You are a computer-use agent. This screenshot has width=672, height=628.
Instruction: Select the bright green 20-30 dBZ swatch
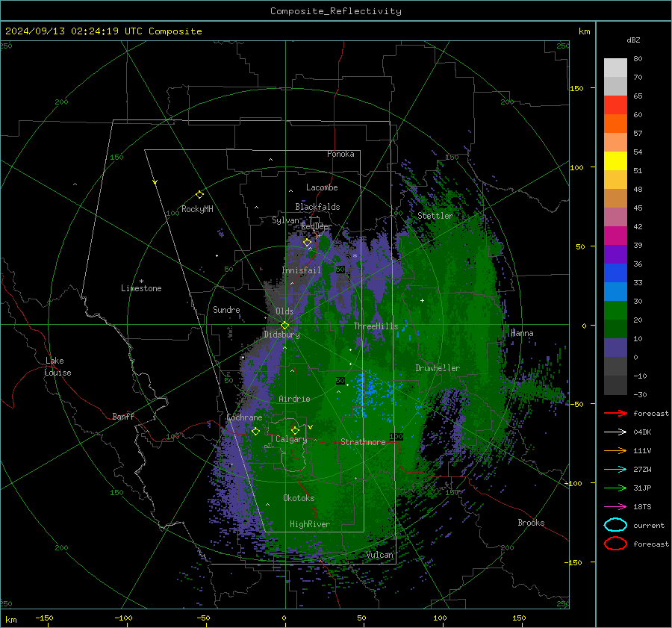point(615,311)
